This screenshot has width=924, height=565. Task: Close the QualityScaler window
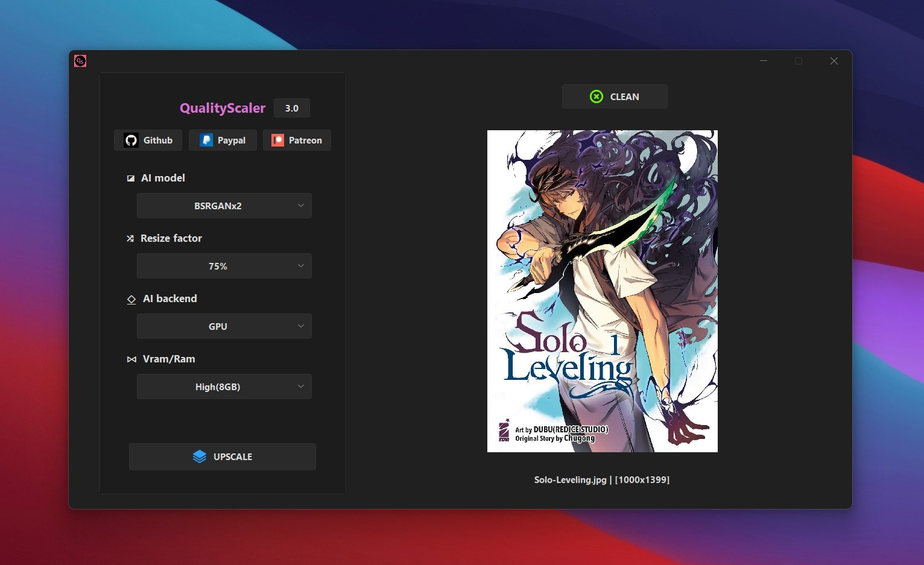tap(834, 61)
